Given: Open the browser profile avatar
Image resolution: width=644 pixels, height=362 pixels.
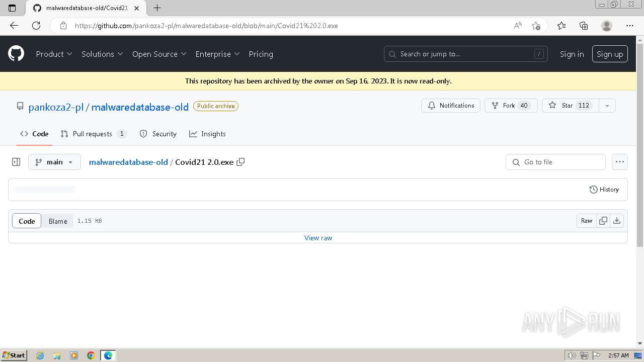Looking at the screenshot, I should [x=607, y=26].
